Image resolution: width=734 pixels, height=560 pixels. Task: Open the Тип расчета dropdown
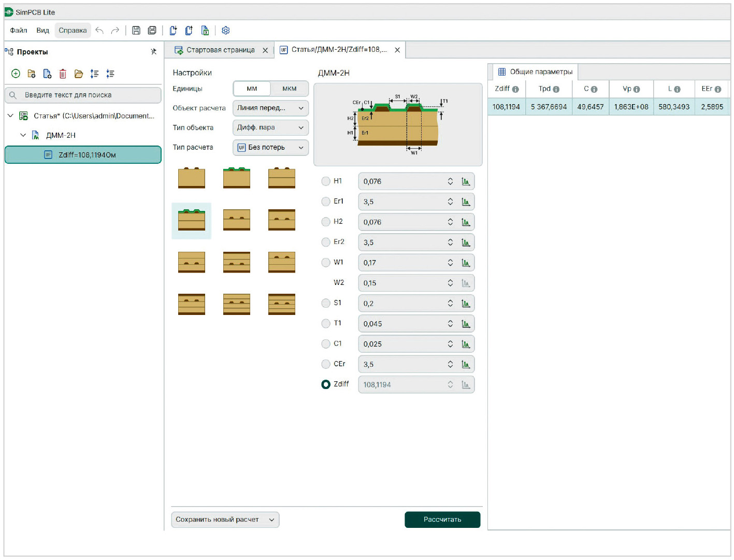270,148
